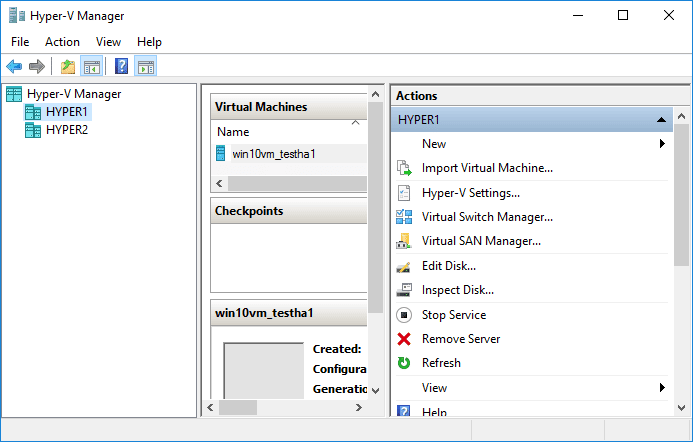Click Remove Server action text

pyautogui.click(x=461, y=339)
